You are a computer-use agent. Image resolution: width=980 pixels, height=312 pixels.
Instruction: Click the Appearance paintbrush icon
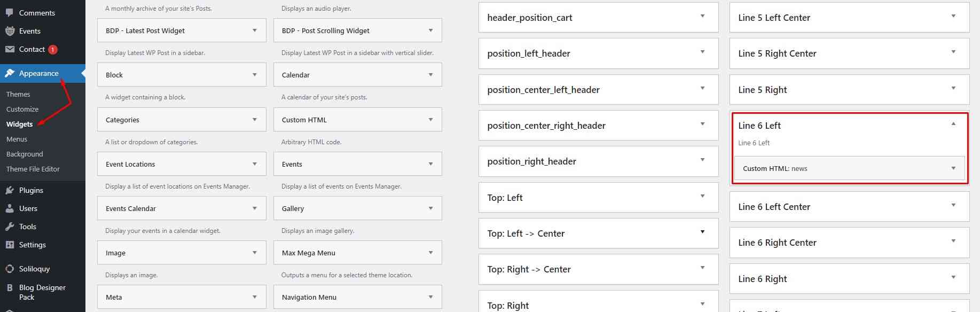click(10, 73)
